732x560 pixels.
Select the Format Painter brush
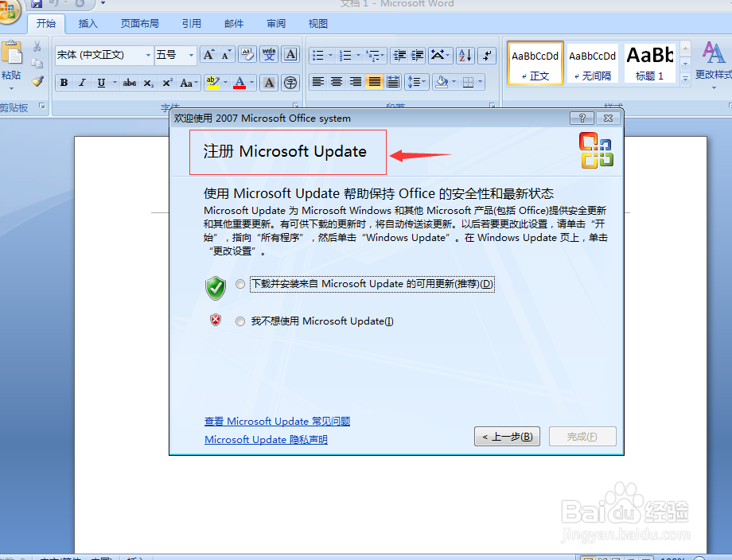pyautogui.click(x=37, y=81)
